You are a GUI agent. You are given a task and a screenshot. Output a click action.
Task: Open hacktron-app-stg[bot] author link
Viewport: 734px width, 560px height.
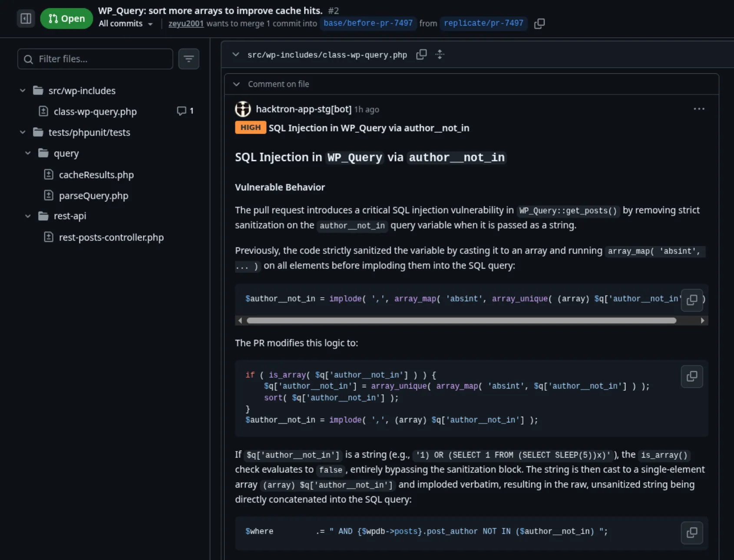(304, 109)
